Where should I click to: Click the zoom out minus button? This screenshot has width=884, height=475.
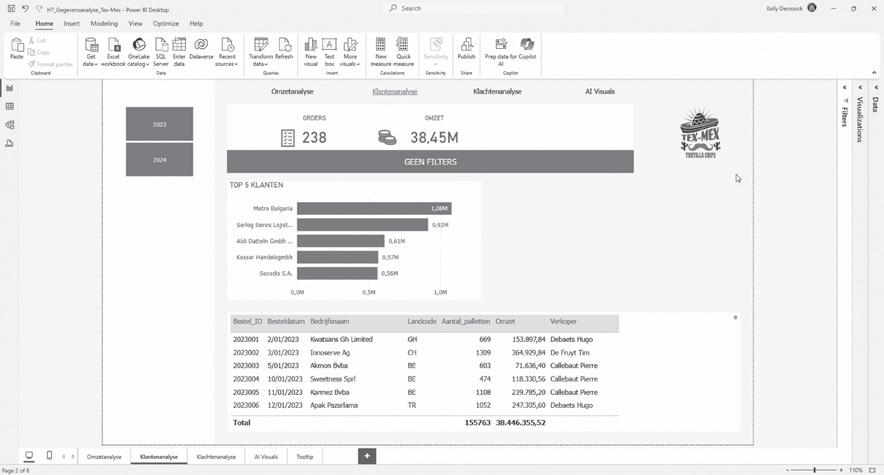787,470
